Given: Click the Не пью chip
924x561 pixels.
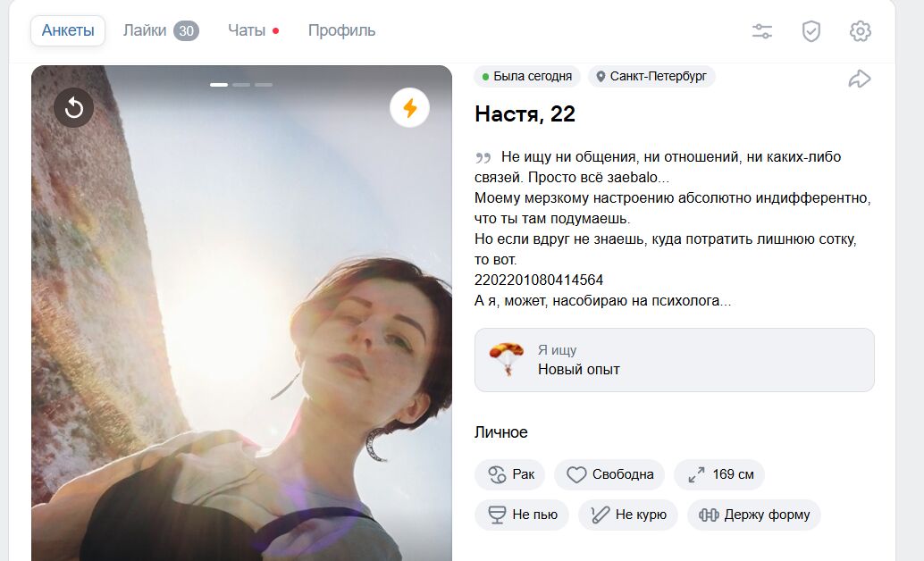Looking at the screenshot, I should point(521,515).
